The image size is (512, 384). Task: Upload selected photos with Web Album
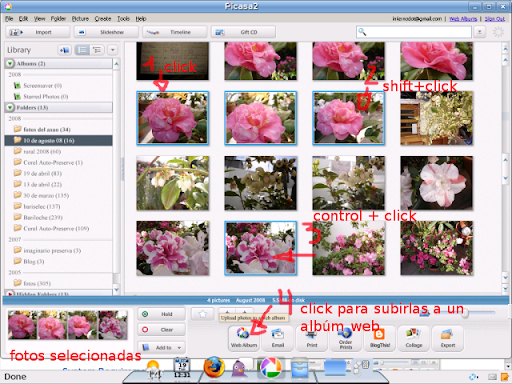[x=244, y=338]
